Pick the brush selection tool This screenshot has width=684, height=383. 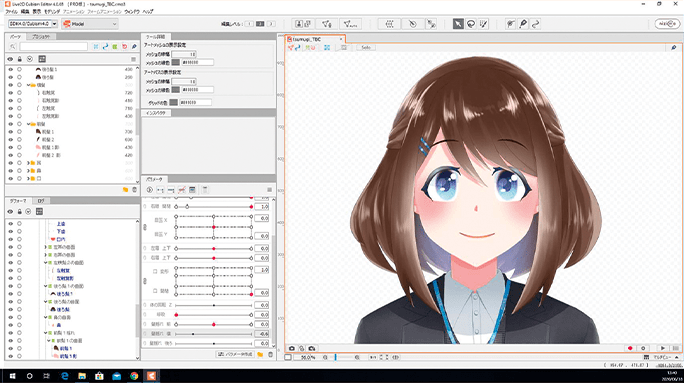pyautogui.click(x=483, y=24)
